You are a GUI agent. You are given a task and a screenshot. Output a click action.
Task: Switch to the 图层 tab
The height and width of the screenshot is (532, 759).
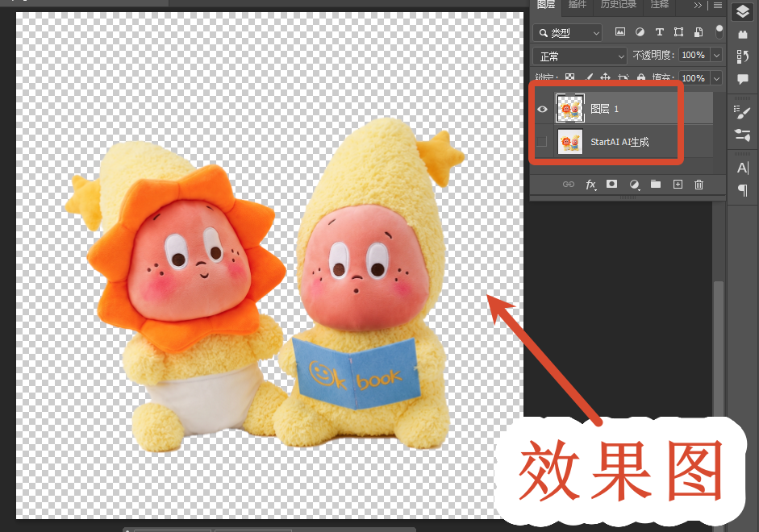click(x=546, y=5)
